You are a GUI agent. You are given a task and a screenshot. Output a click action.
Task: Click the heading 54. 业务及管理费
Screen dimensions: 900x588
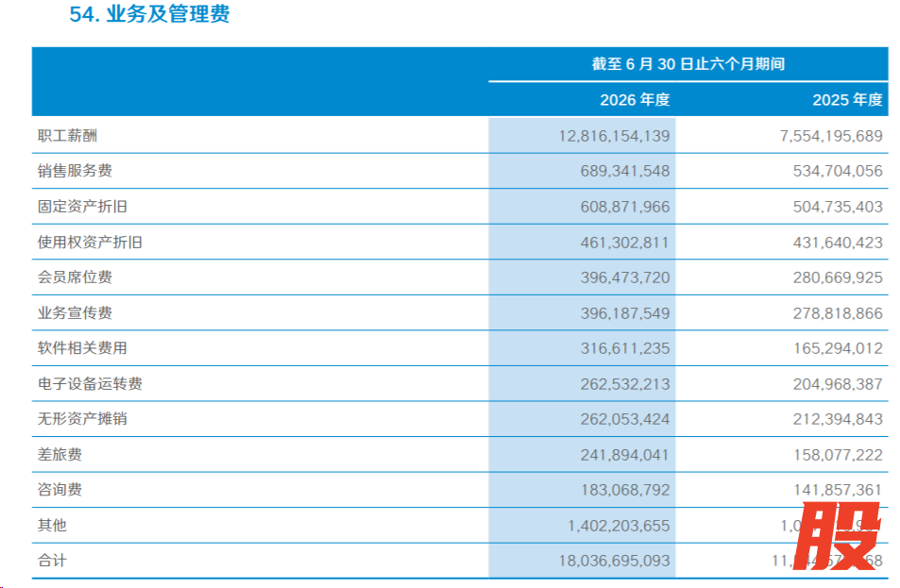[149, 14]
